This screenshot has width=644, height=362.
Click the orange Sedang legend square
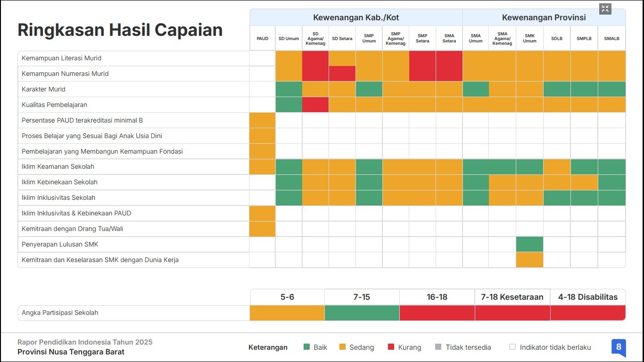pyautogui.click(x=343, y=347)
